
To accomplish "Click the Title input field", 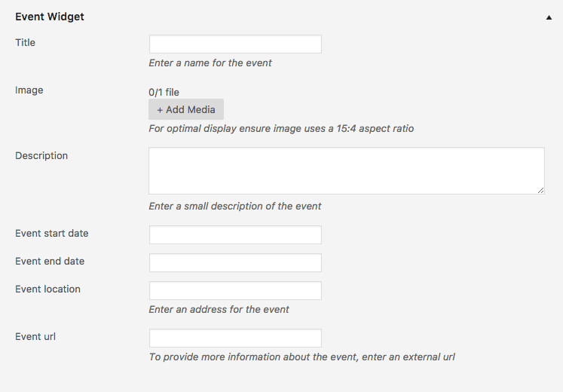I will (x=235, y=44).
